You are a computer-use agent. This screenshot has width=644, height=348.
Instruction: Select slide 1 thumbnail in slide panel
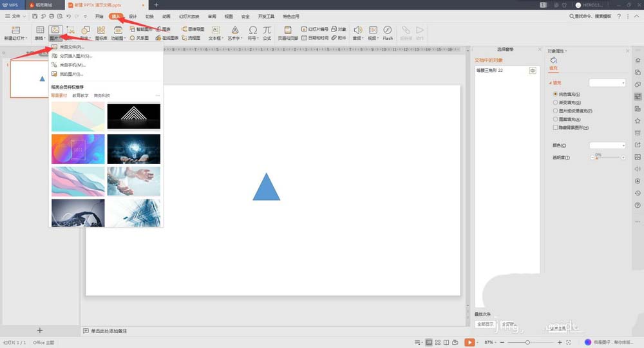point(30,78)
